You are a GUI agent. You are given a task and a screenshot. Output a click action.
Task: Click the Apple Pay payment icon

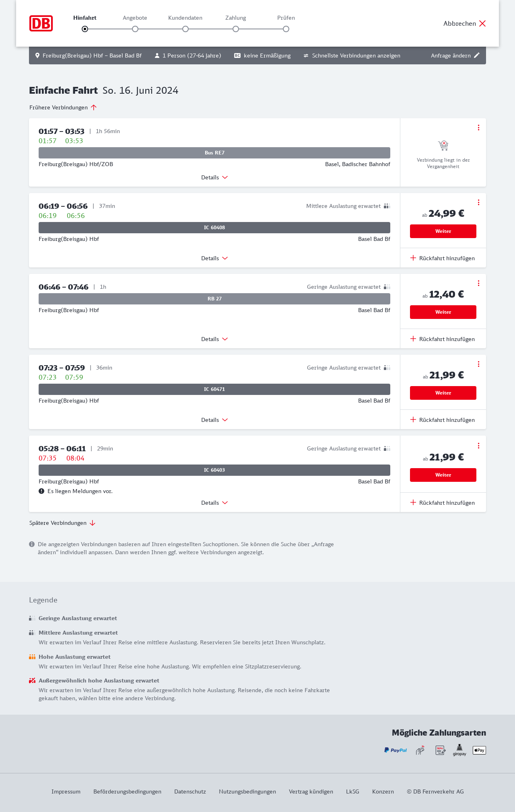pos(479,750)
